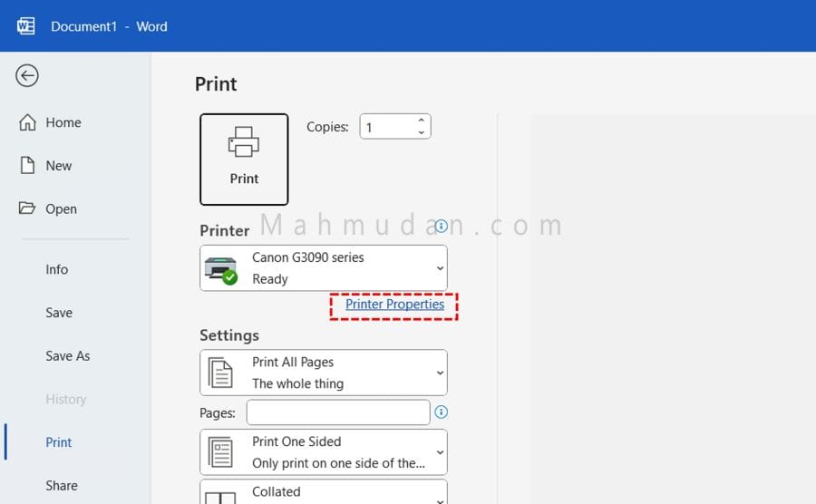Click the info icon beside Printer heading
This screenshot has width=816, height=504.
point(441,226)
